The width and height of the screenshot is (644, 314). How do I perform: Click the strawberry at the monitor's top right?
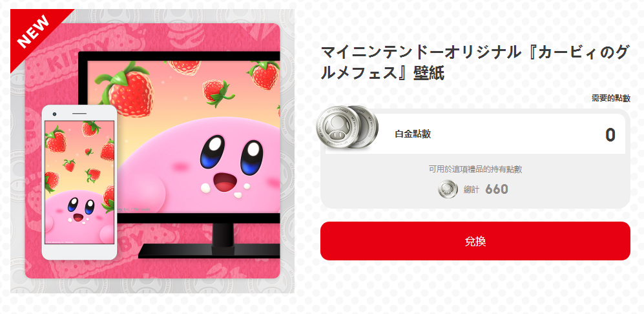(264, 74)
